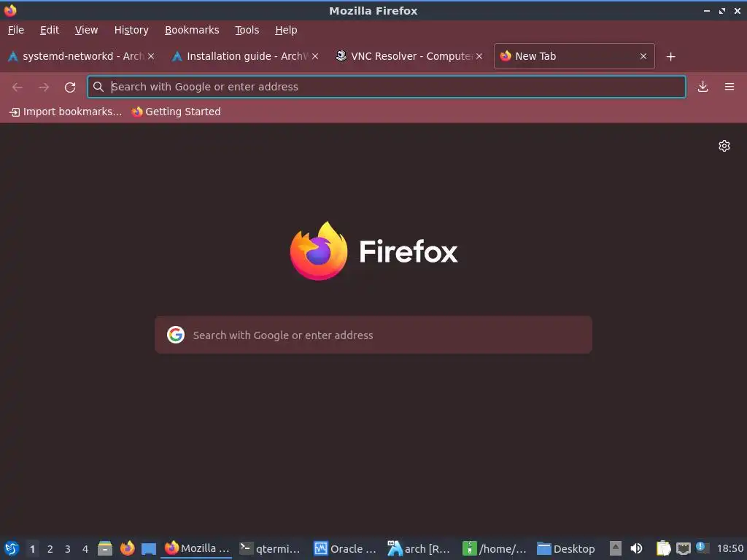Click the Back navigation arrow
This screenshot has width=747, height=560.
[x=18, y=87]
